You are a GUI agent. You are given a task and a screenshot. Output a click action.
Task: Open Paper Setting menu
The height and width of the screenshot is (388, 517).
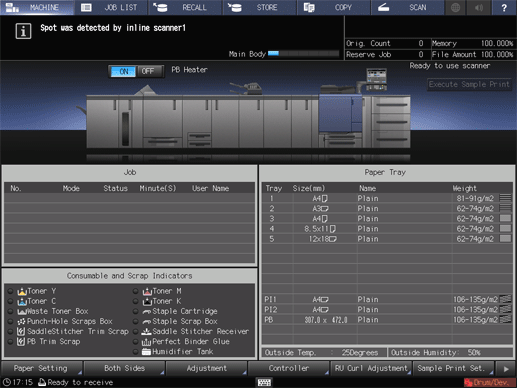tap(41, 368)
